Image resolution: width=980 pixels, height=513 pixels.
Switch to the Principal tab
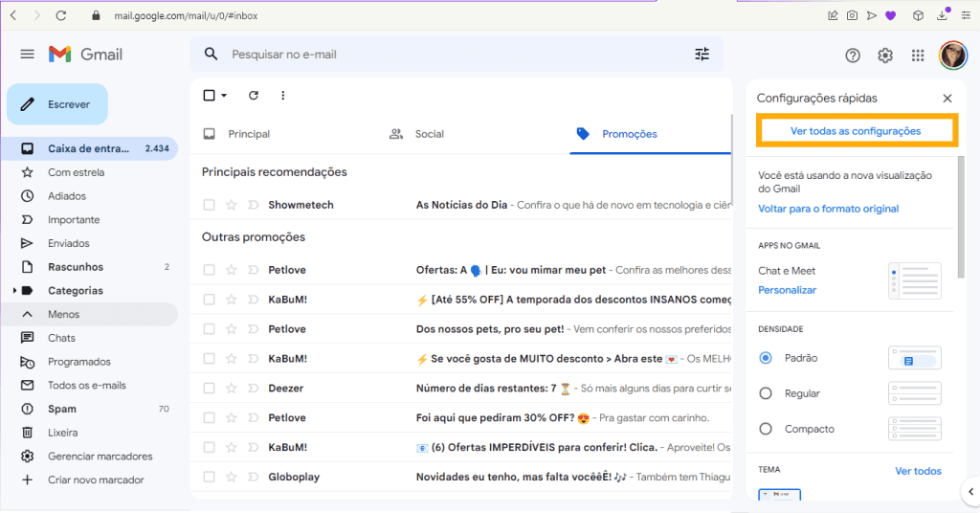point(249,134)
